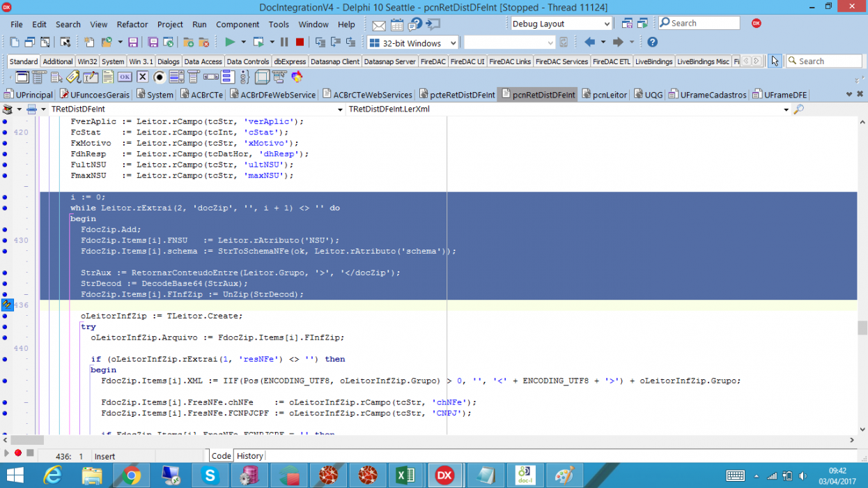Open the Debug Layout dropdown
This screenshot has width=868, height=488.
coord(561,24)
